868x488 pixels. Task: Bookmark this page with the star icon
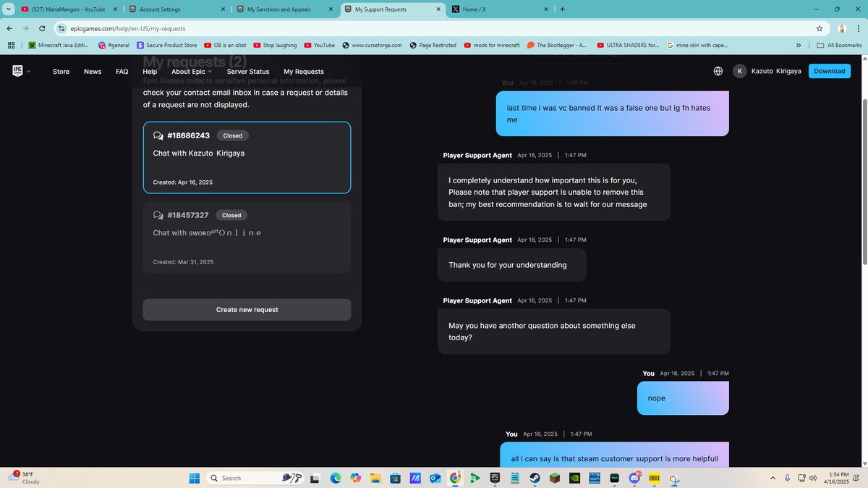tap(820, 28)
